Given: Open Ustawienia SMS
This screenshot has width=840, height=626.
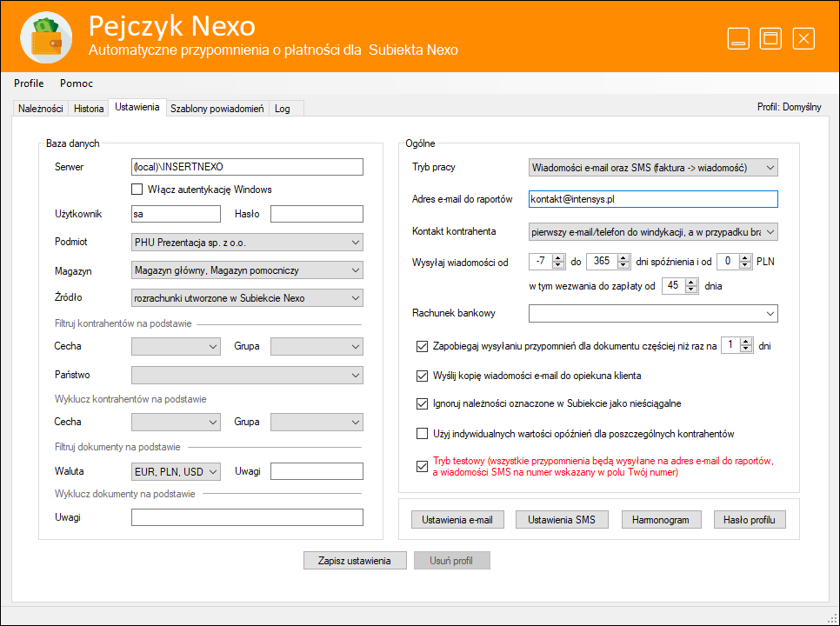Looking at the screenshot, I should tap(562, 519).
